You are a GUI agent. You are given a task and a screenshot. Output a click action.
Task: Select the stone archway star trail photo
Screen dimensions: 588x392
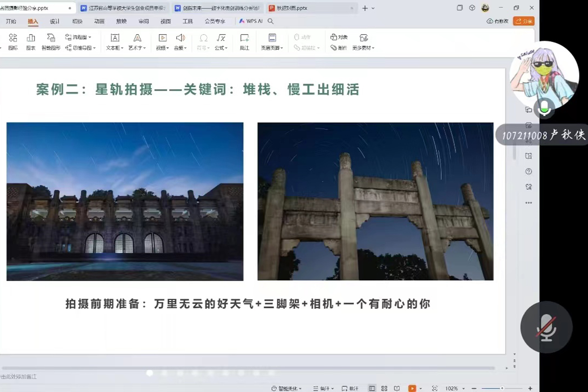point(375,201)
